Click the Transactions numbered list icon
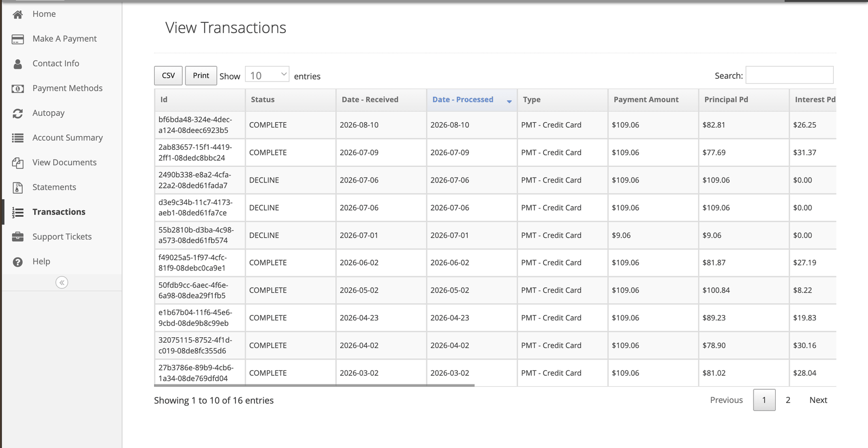 coord(18,212)
